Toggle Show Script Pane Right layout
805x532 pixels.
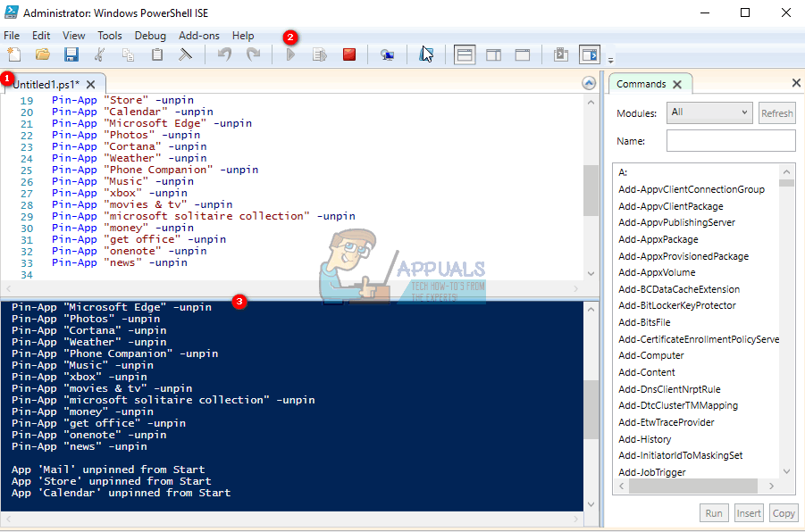point(494,55)
